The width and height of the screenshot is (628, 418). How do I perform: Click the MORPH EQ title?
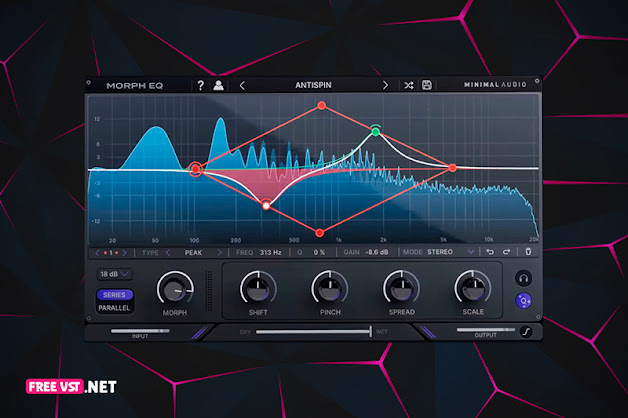tap(135, 86)
